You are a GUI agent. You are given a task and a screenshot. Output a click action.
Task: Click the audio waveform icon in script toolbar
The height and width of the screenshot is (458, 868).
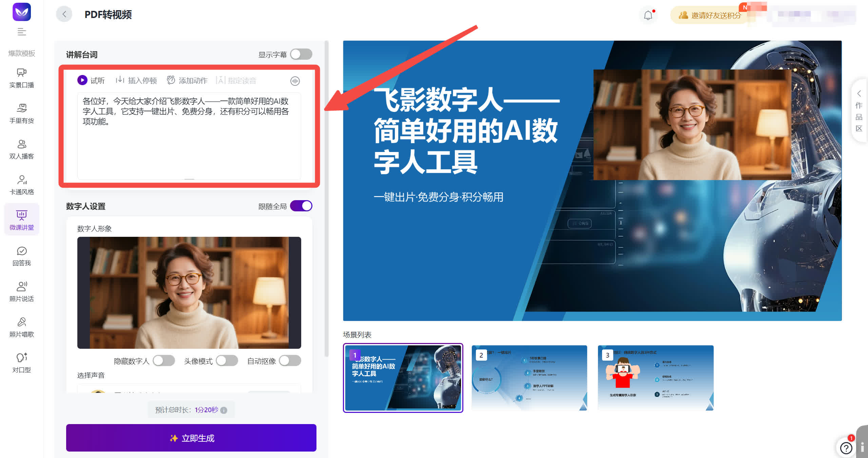[295, 81]
